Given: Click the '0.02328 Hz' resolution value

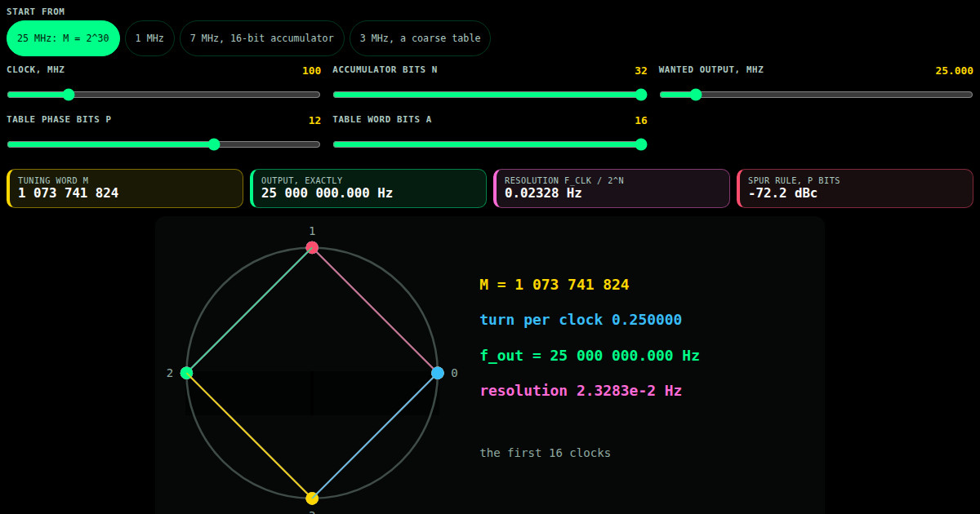Looking at the screenshot, I should point(543,193).
